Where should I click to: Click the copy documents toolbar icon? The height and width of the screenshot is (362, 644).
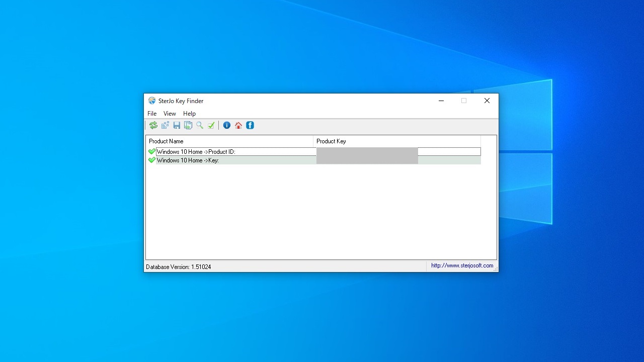click(x=188, y=125)
